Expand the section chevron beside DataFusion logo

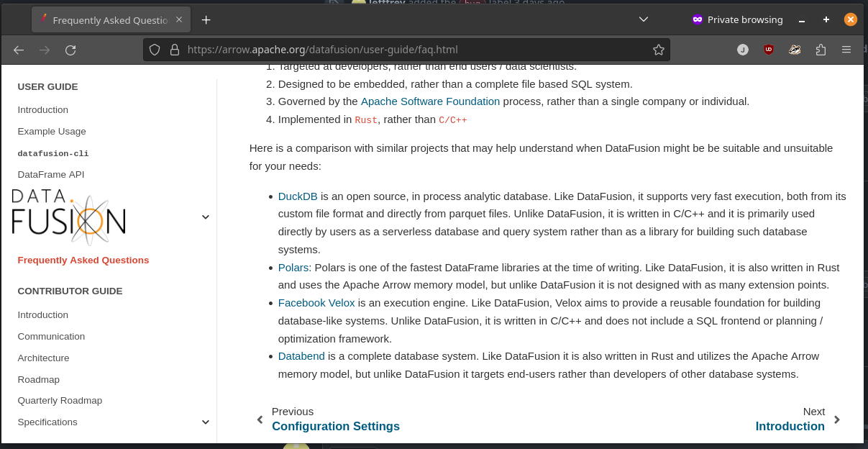(x=206, y=217)
